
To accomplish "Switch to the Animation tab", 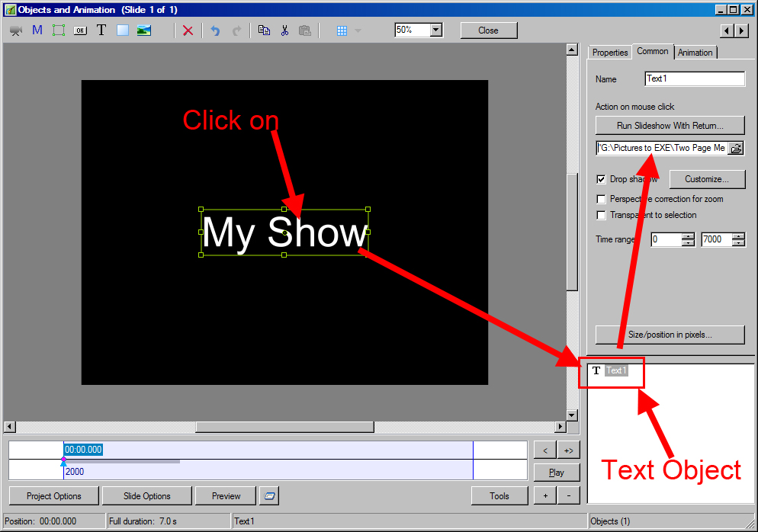I will 695,53.
